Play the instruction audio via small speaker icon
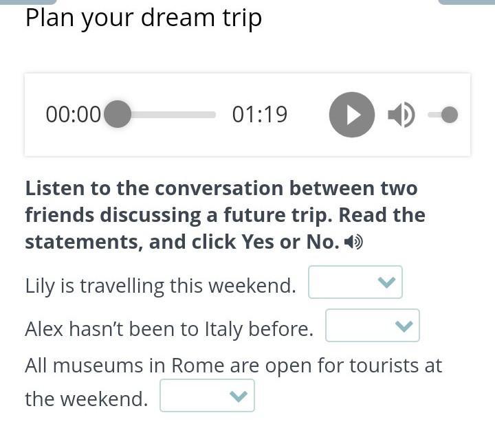This screenshot has width=495, height=448. [x=353, y=242]
